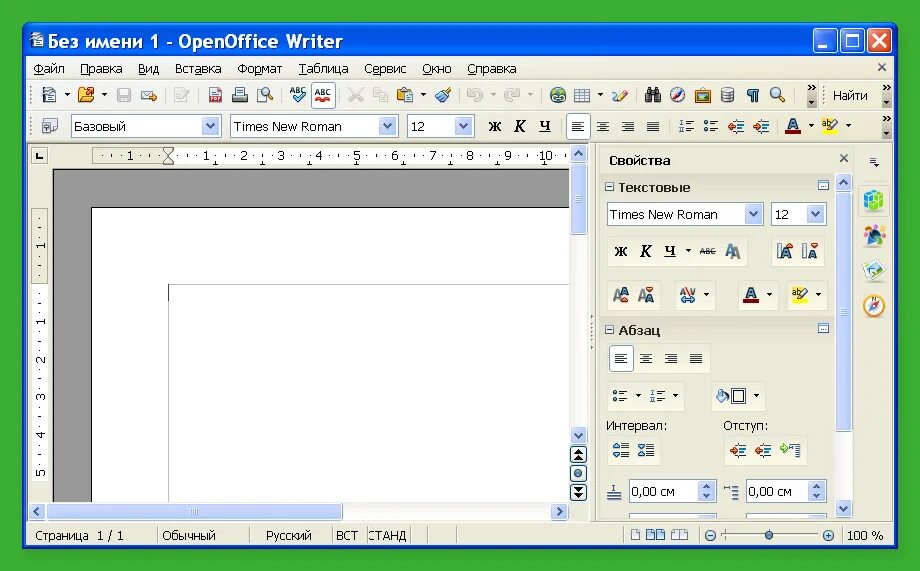Open the sidebar font size dropdown
This screenshot has width=920, height=571.
(816, 214)
